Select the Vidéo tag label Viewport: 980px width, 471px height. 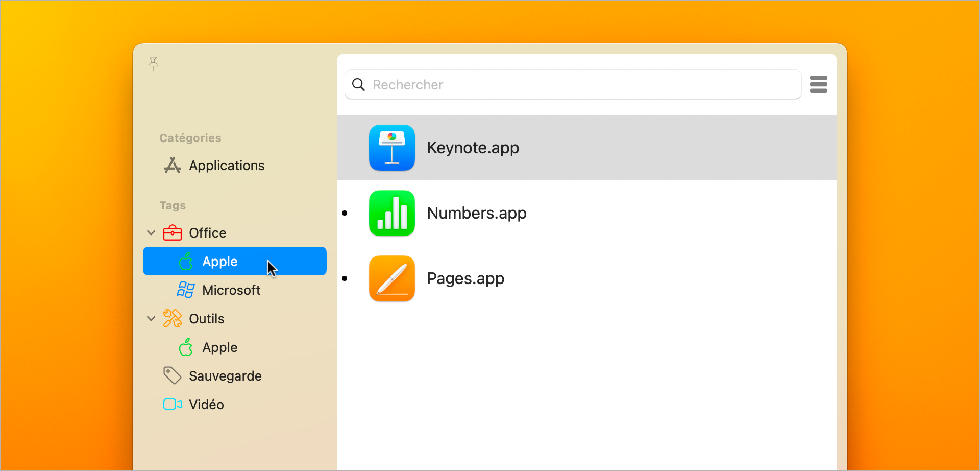206,405
